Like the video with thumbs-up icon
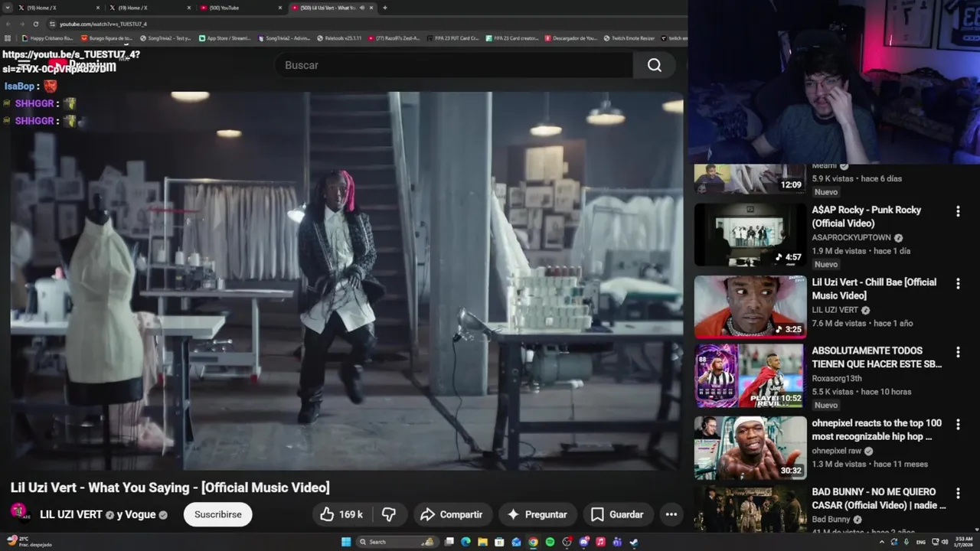The width and height of the screenshot is (980, 551). click(341, 514)
